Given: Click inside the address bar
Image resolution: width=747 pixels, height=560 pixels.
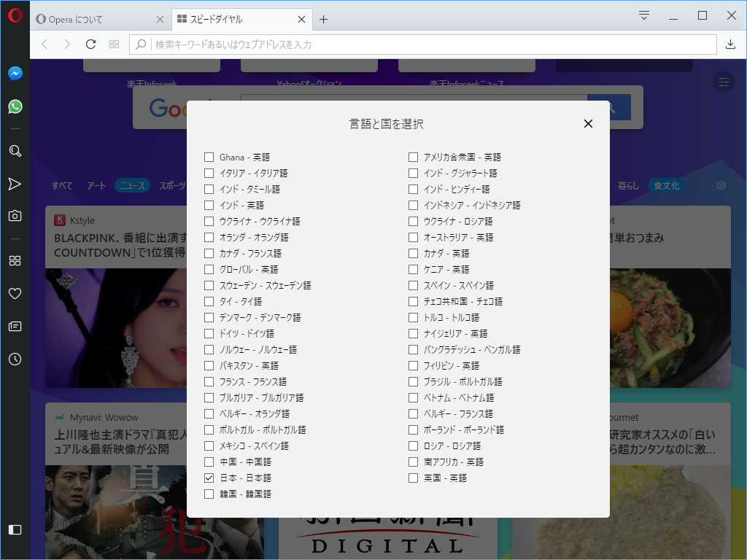Looking at the screenshot, I should point(365,44).
